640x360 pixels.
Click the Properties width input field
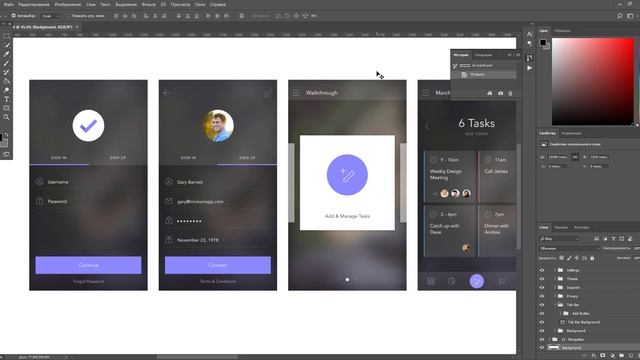(x=558, y=157)
